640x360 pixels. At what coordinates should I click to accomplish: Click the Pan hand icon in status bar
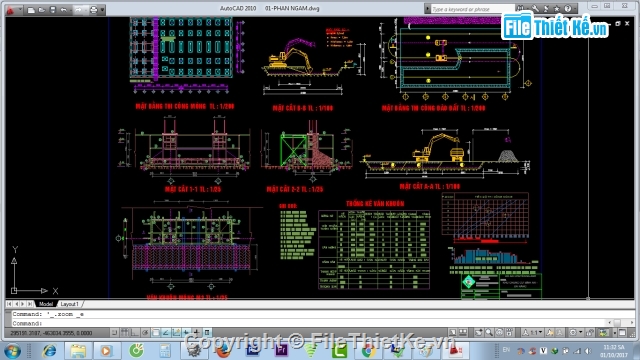click(479, 333)
